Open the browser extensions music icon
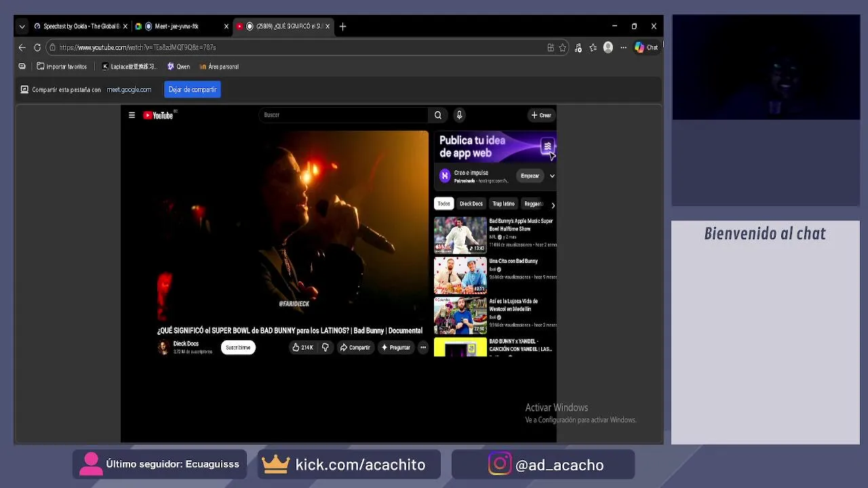This screenshot has height=488, width=868. 578,47
